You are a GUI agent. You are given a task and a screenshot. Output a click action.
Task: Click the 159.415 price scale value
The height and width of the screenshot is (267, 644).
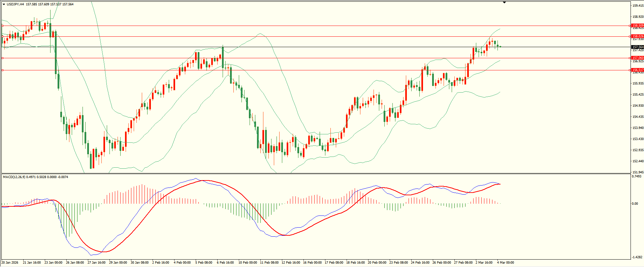[638, 6]
